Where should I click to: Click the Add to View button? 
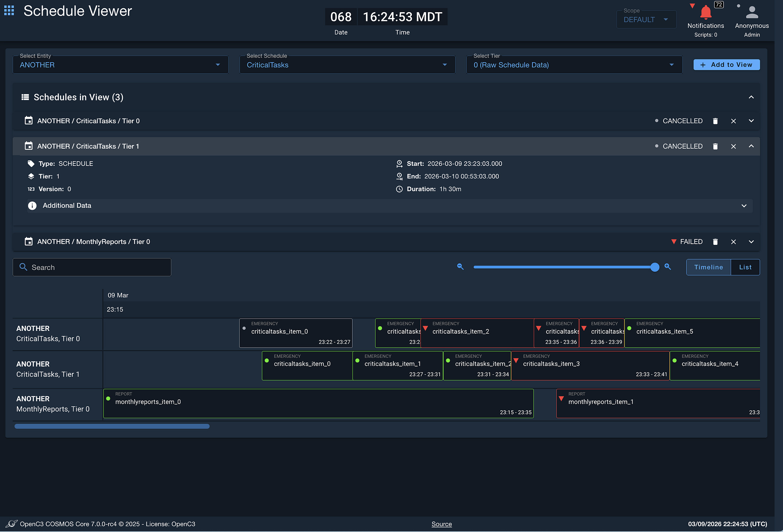[727, 65]
